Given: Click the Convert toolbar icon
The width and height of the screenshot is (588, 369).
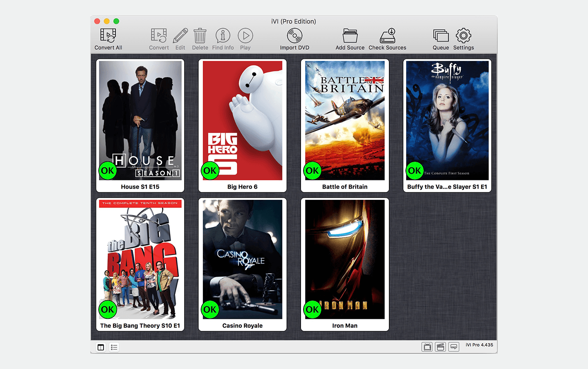Looking at the screenshot, I should [159, 36].
